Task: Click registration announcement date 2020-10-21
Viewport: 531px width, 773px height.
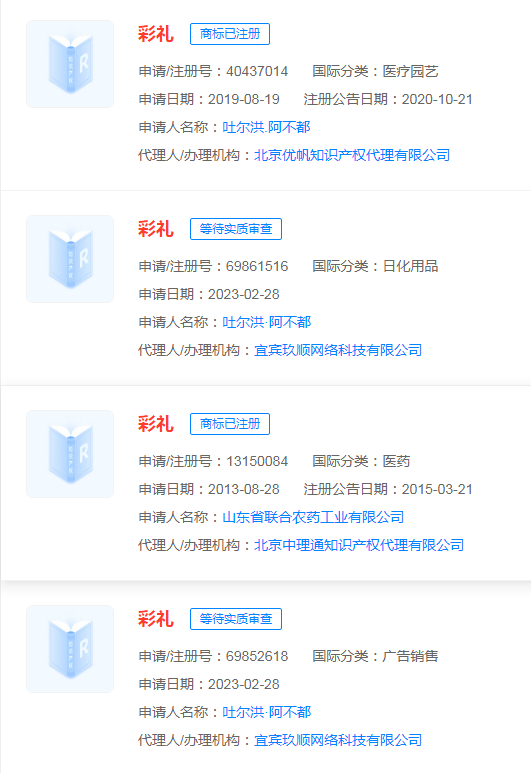Action: (x=437, y=100)
